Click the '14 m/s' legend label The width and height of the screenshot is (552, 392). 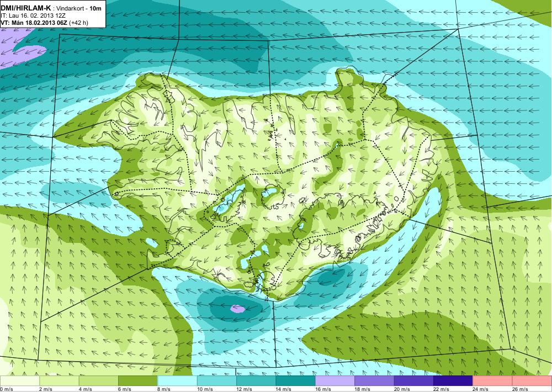284,389
